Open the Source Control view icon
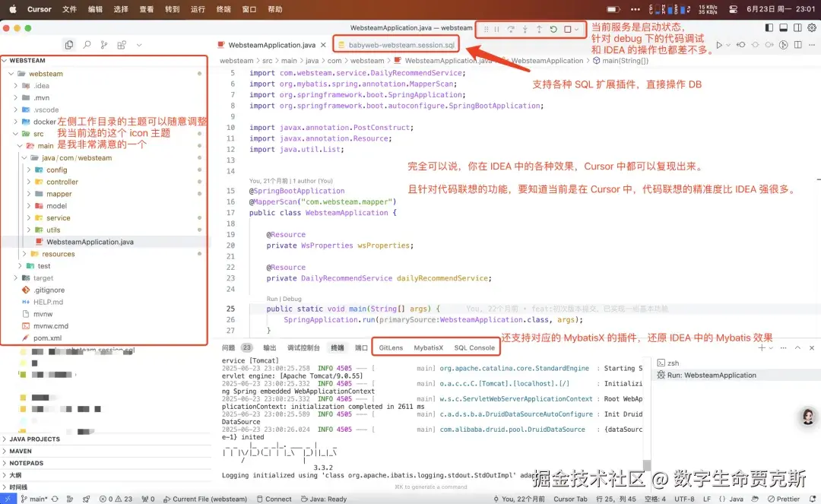The height and width of the screenshot is (504, 821). click(104, 45)
